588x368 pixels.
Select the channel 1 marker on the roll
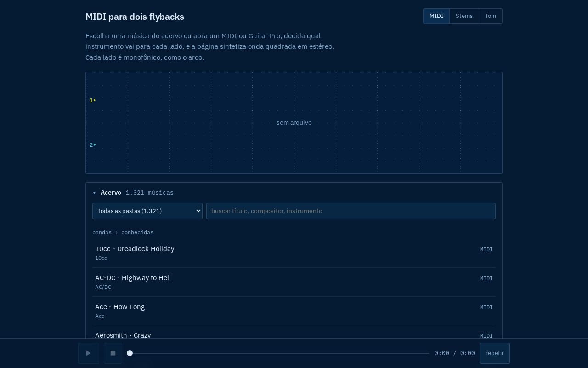[93, 100]
